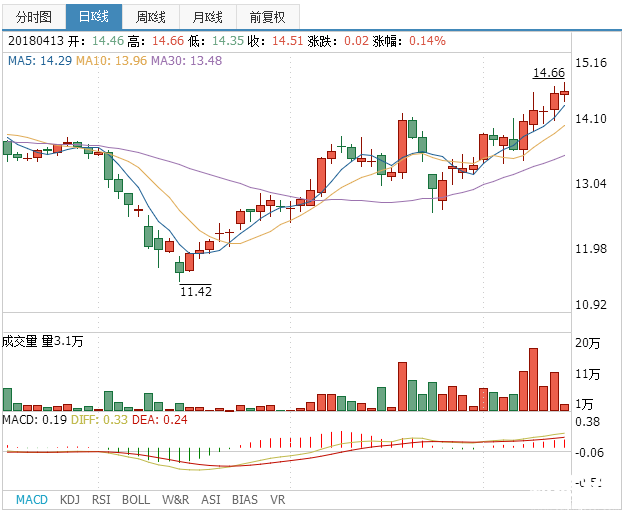625x516 pixels.
Task: Open the 周K线 tab
Action: [151, 17]
